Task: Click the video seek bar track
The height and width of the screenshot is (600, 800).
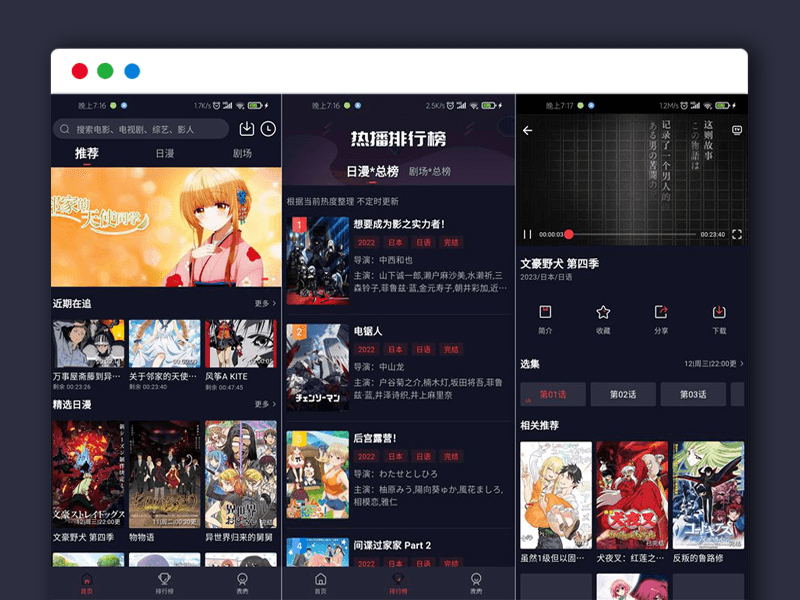Action: pyautogui.click(x=632, y=234)
